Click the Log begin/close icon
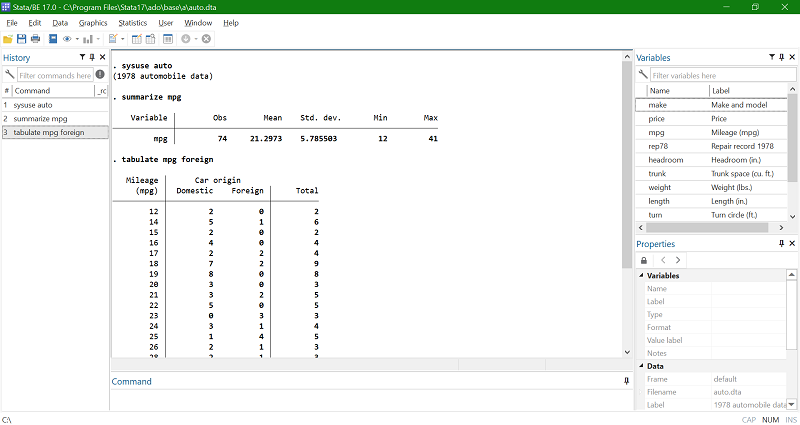 coord(53,39)
